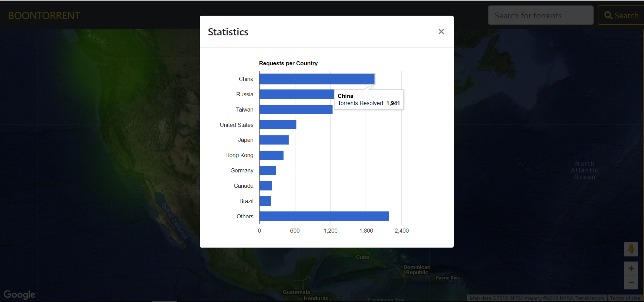This screenshot has height=302, width=644.
Task: Click the 'Japan' axis label
Action: 246,140
